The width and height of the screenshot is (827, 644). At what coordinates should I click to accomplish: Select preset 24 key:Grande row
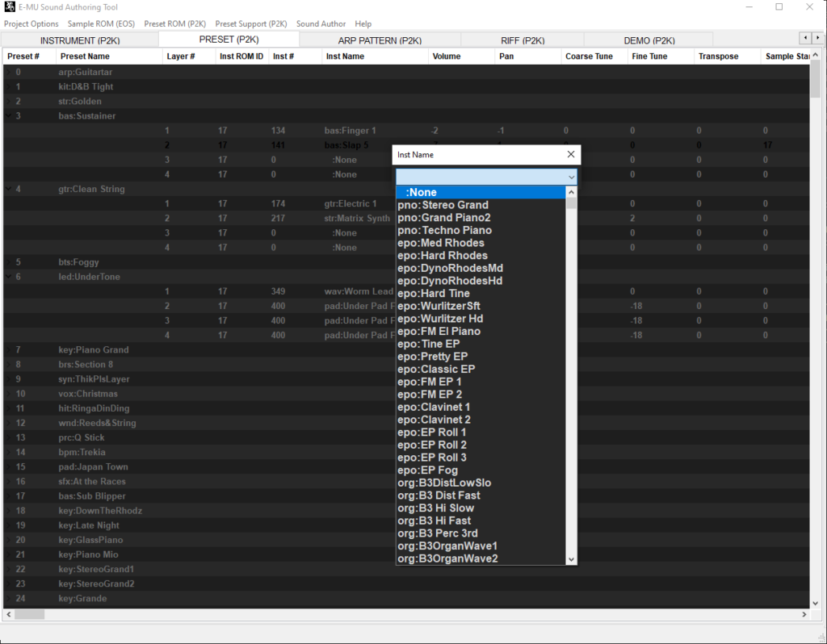[x=406, y=599]
